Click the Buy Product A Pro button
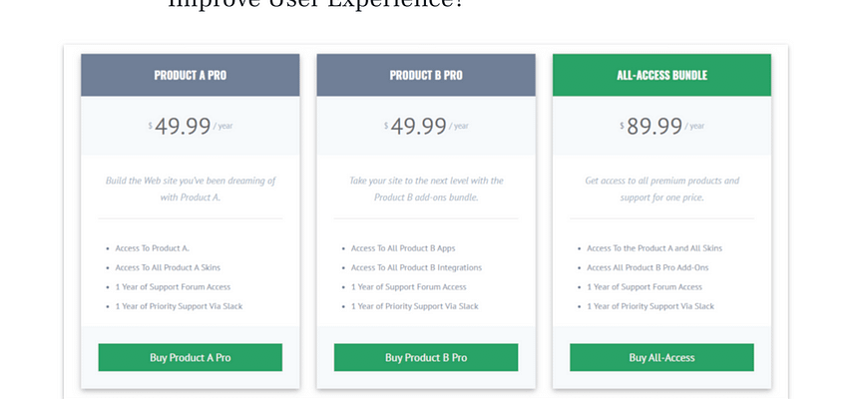868x399 pixels. [190, 357]
